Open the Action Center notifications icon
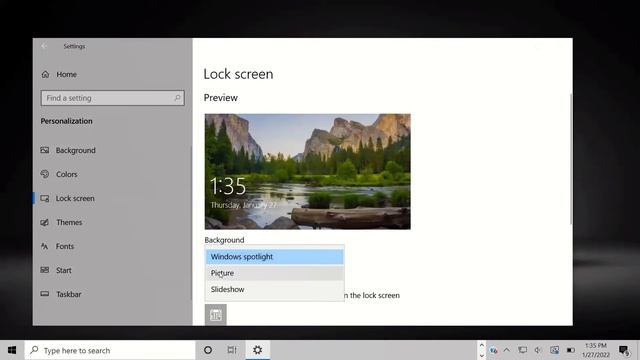640x360 pixels. coord(624,350)
